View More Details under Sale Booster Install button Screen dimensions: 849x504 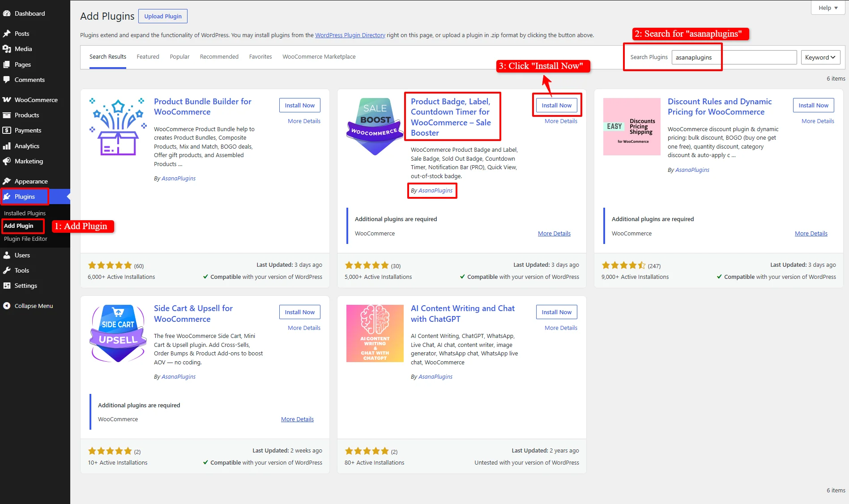(x=561, y=121)
